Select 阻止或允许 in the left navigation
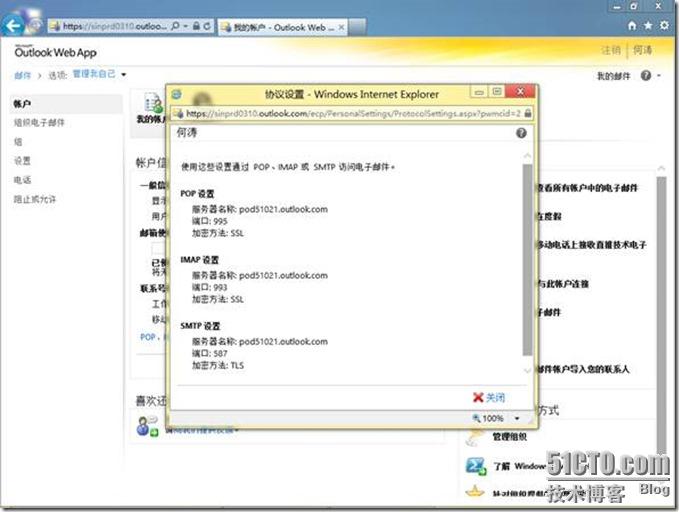 pyautogui.click(x=35, y=199)
